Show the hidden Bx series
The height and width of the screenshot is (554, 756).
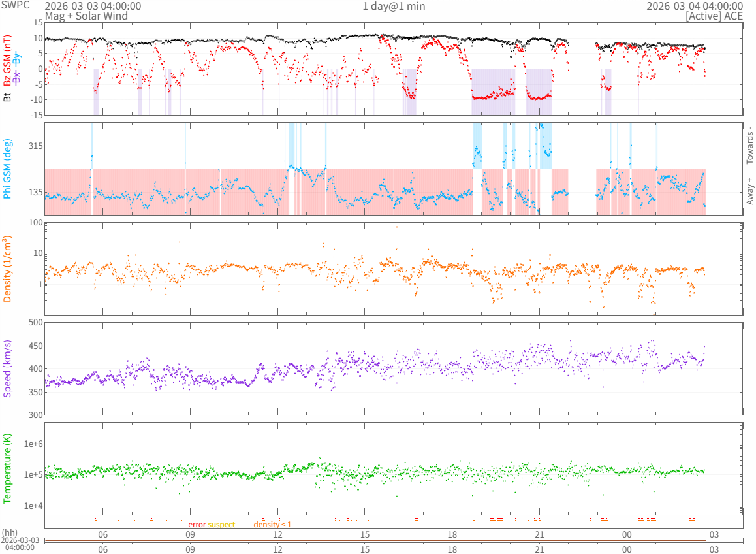click(18, 78)
